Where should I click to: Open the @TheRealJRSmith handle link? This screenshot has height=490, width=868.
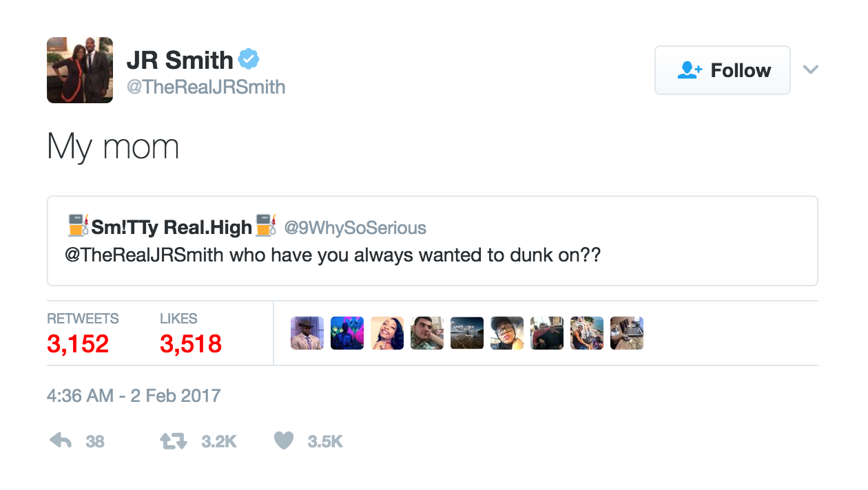206,87
